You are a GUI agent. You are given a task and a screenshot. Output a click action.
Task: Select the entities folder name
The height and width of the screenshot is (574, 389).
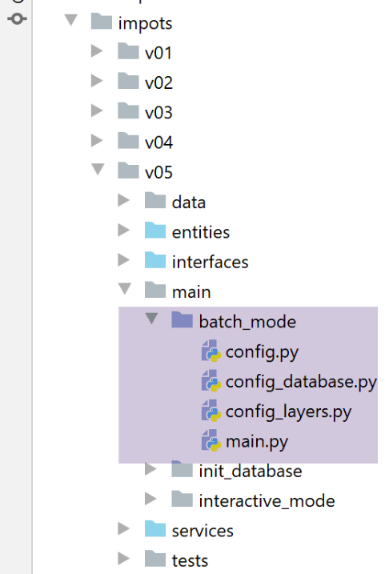(x=201, y=232)
